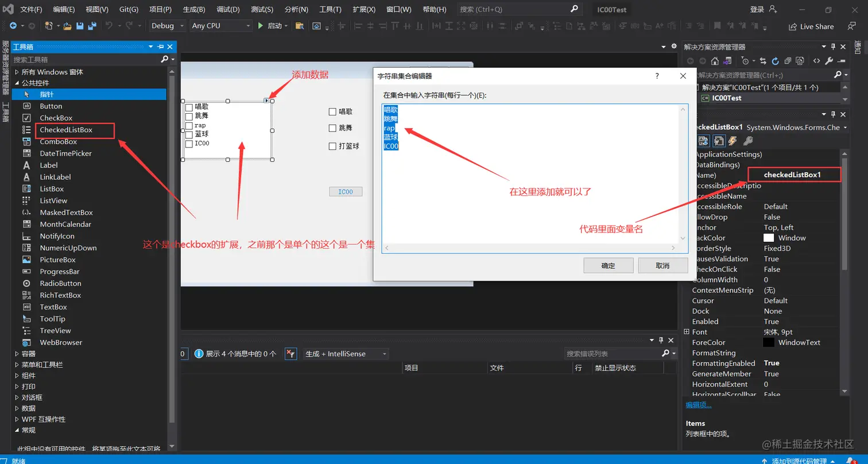Select CheckedListBox in the toolbox
The height and width of the screenshot is (464, 868).
click(66, 130)
